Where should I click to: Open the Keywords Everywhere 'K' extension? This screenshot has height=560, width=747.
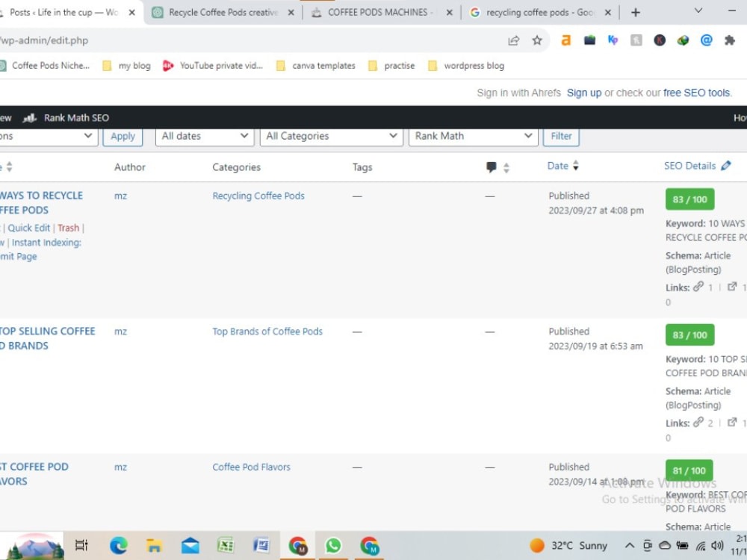613,40
